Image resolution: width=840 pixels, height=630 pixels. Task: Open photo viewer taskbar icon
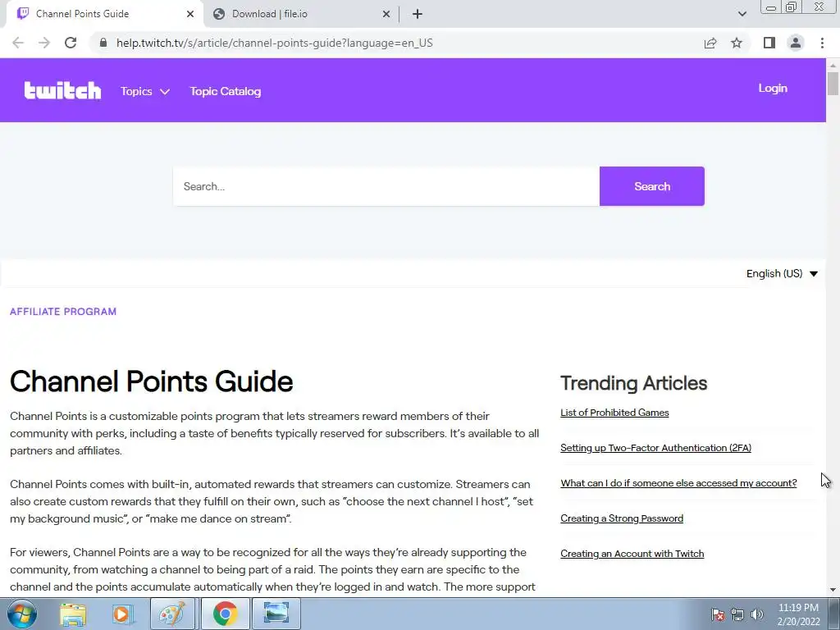(276, 614)
